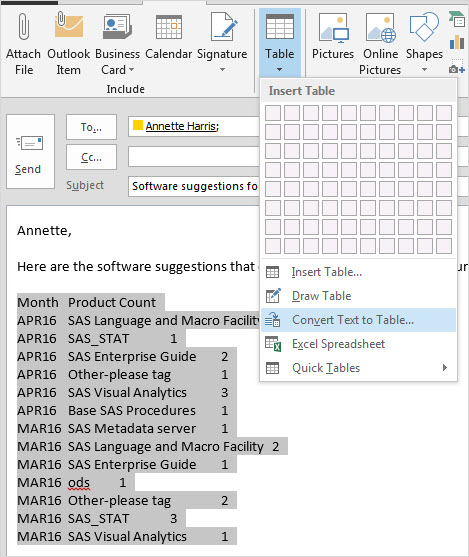The image size is (469, 557).
Task: Click the 'MAR16 SAS_STAT 3' row
Action: click(x=97, y=519)
